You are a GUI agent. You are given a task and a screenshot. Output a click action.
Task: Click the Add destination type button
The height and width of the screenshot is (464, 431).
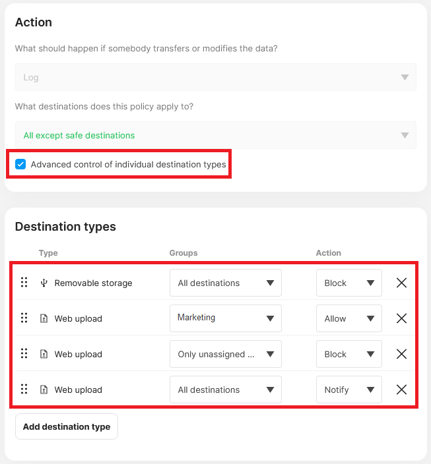point(66,427)
